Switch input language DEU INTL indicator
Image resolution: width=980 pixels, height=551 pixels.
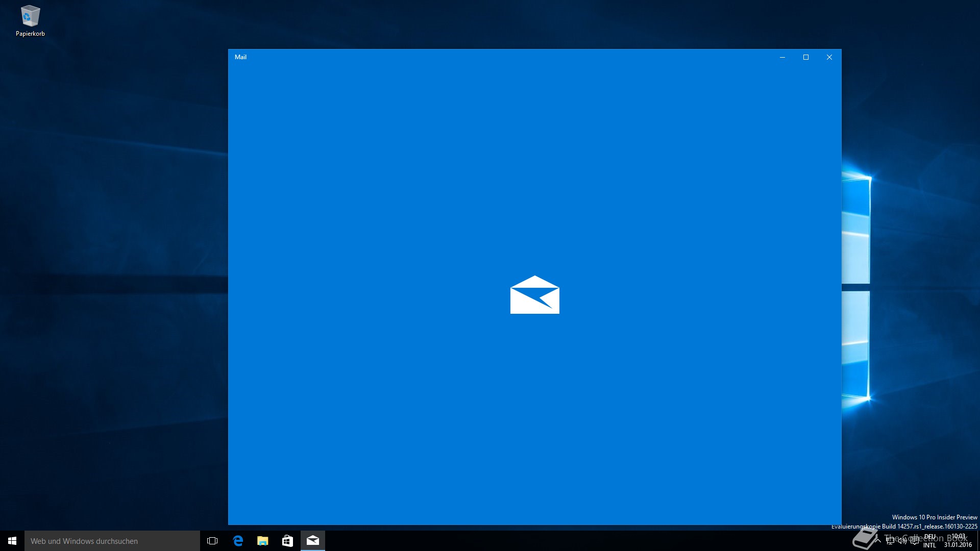pos(930,541)
